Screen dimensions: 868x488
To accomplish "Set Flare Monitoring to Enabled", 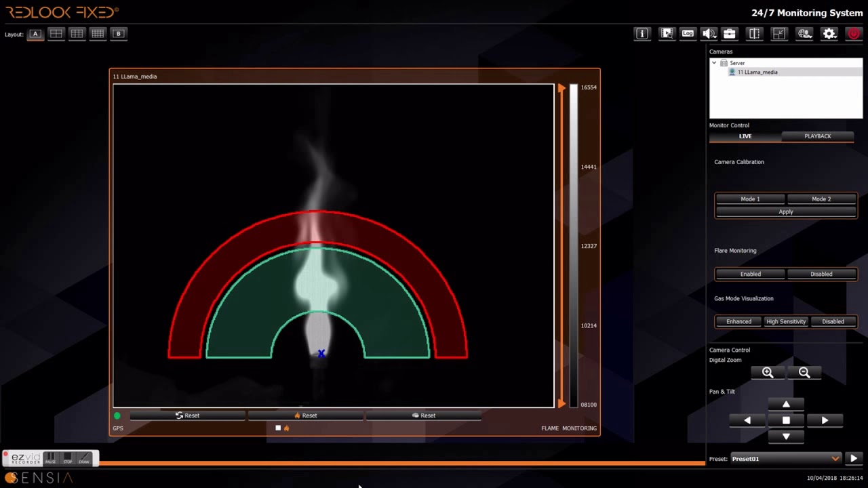I will (750, 274).
